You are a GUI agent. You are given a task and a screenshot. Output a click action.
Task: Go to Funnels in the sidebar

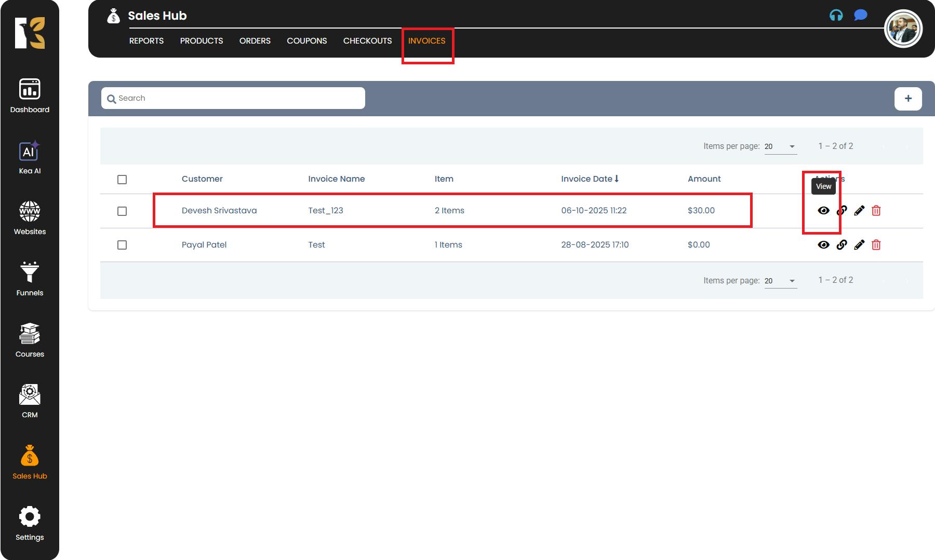30,272
